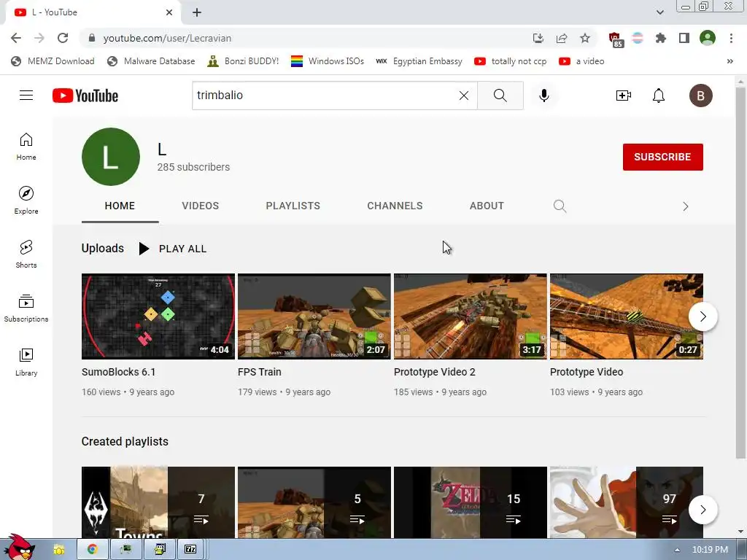
Task: Click the browser forward arrow
Action: [39, 38]
